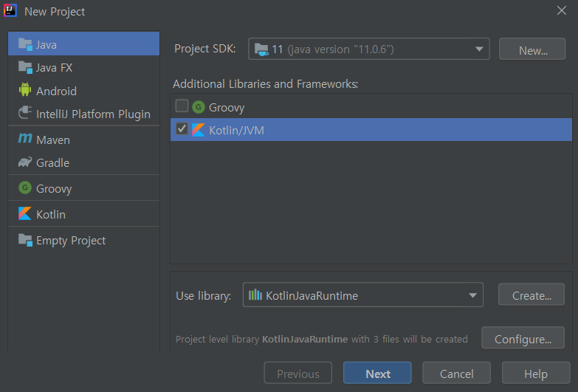The height and width of the screenshot is (392, 578).
Task: Choose the IntelliJ Platform Plugin label
Action: pyautogui.click(x=93, y=114)
